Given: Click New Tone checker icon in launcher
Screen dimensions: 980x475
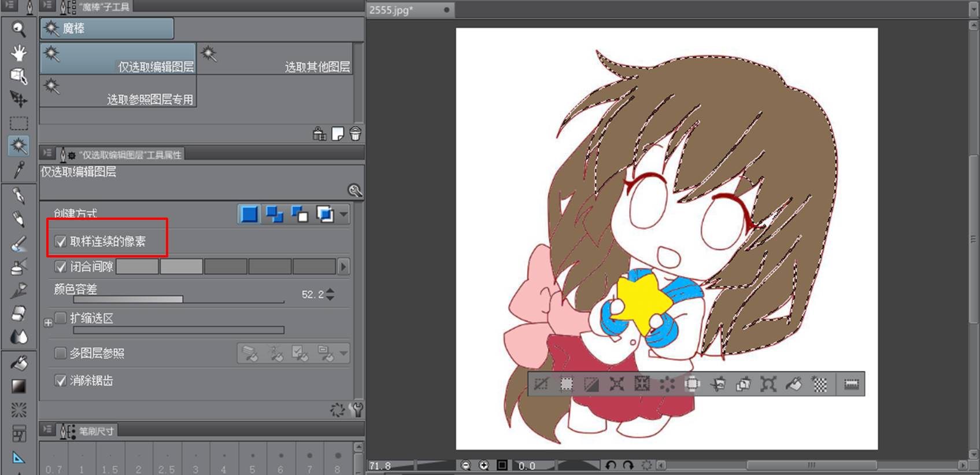Looking at the screenshot, I should (819, 384).
